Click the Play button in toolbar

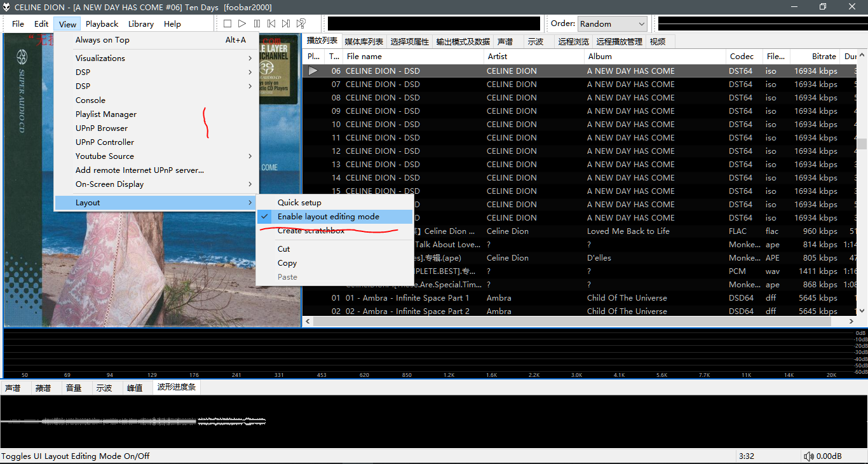click(242, 24)
